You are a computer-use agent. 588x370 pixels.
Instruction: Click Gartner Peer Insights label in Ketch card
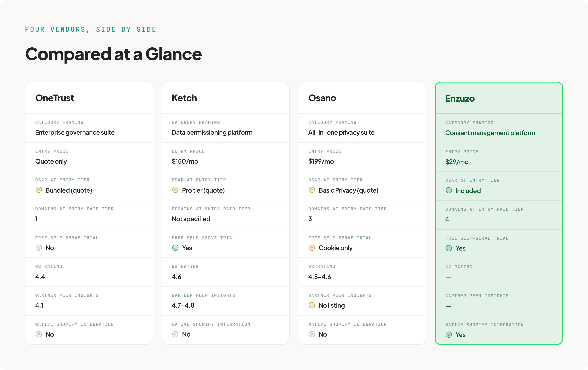(x=203, y=295)
